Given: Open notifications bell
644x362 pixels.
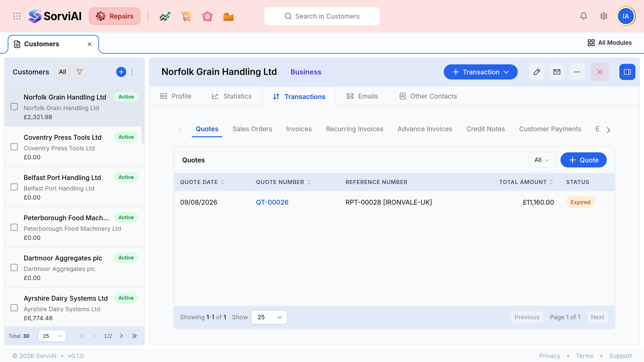Looking at the screenshot, I should point(583,16).
